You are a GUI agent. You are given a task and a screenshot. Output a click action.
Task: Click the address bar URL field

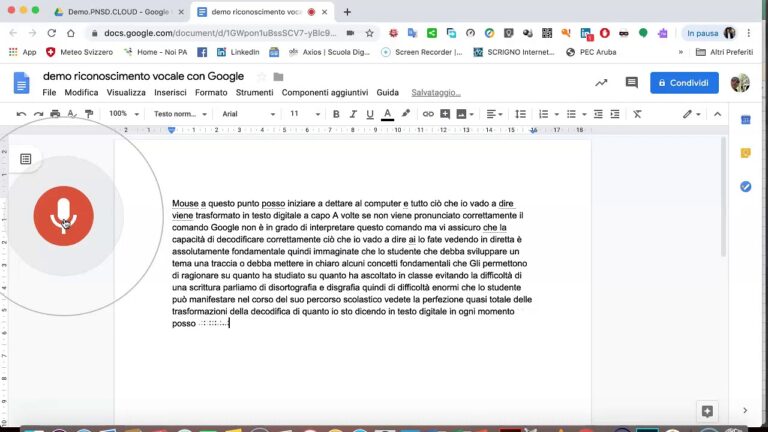[220, 33]
